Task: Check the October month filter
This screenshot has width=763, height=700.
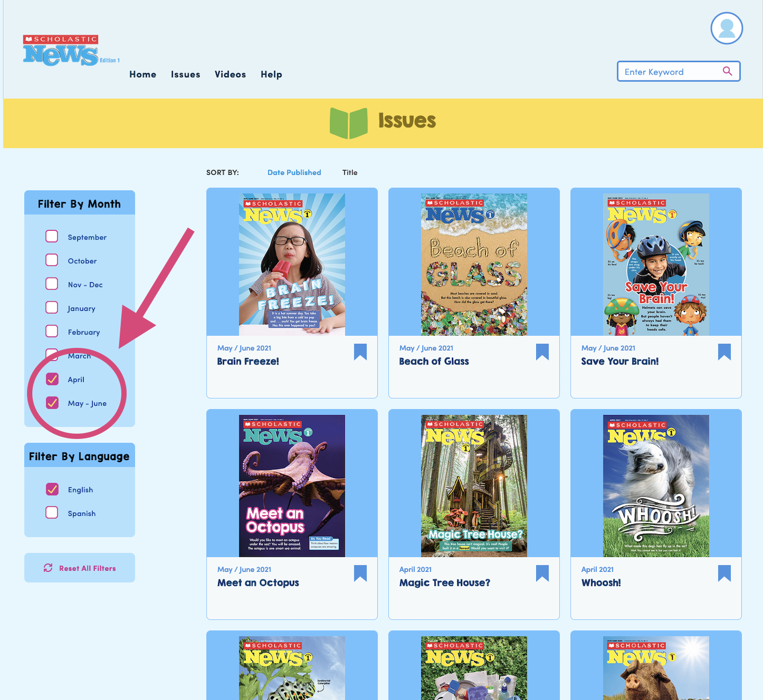Action: (x=52, y=260)
